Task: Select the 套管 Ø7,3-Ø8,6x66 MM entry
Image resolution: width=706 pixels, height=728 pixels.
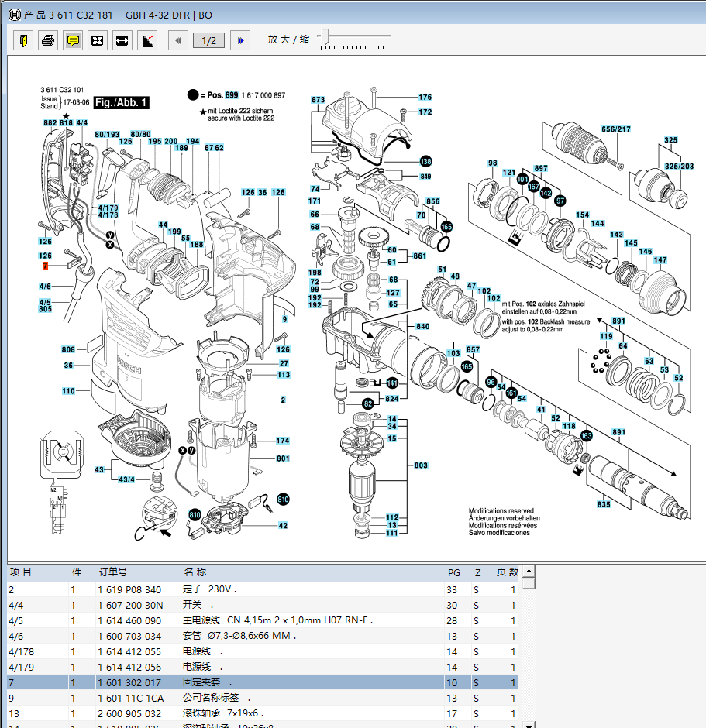Action: 239,636
